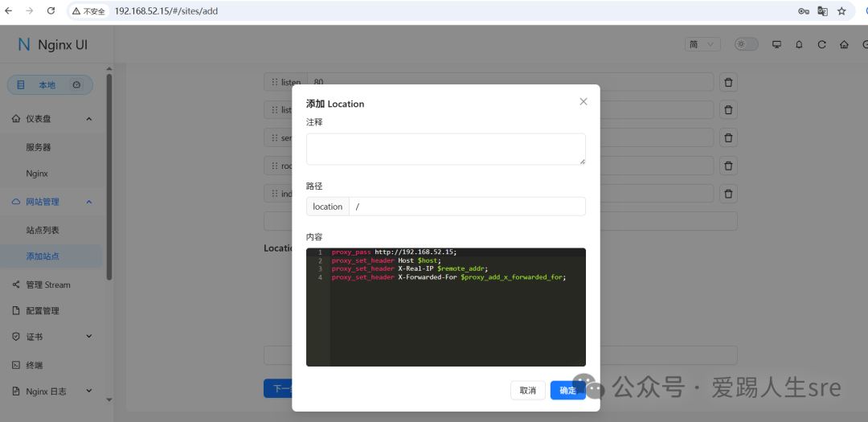Open the 简 language dropdown
The image size is (868, 422).
point(702,44)
